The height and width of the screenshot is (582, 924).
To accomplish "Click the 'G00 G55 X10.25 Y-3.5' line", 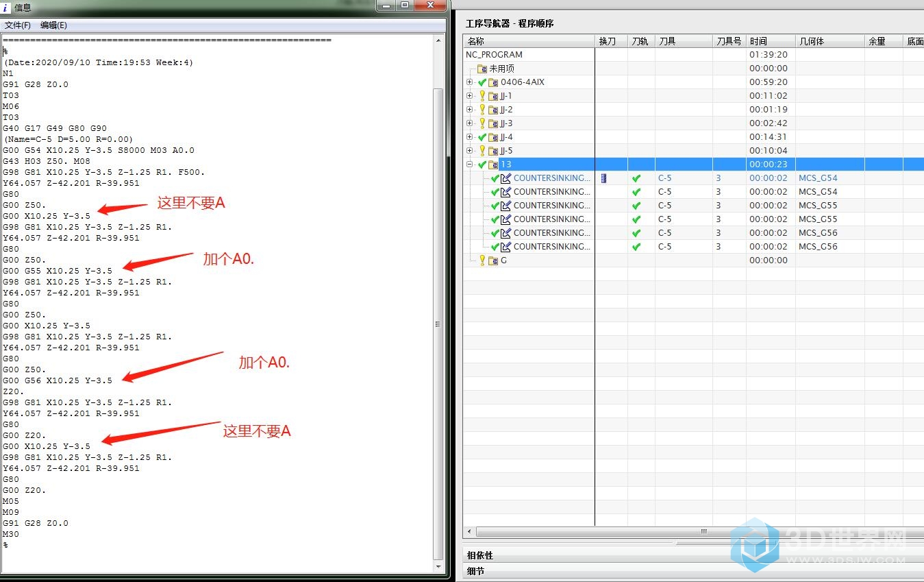I will pos(58,271).
